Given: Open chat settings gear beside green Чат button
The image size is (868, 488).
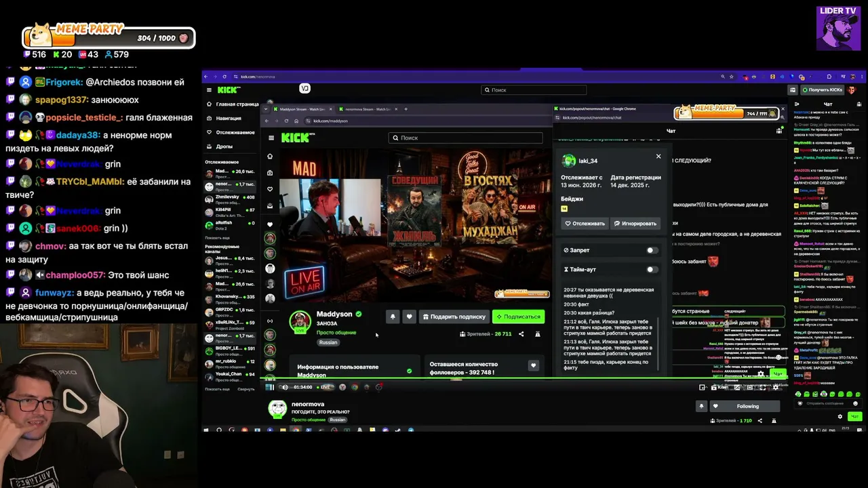Looking at the screenshot, I should pyautogui.click(x=840, y=416).
